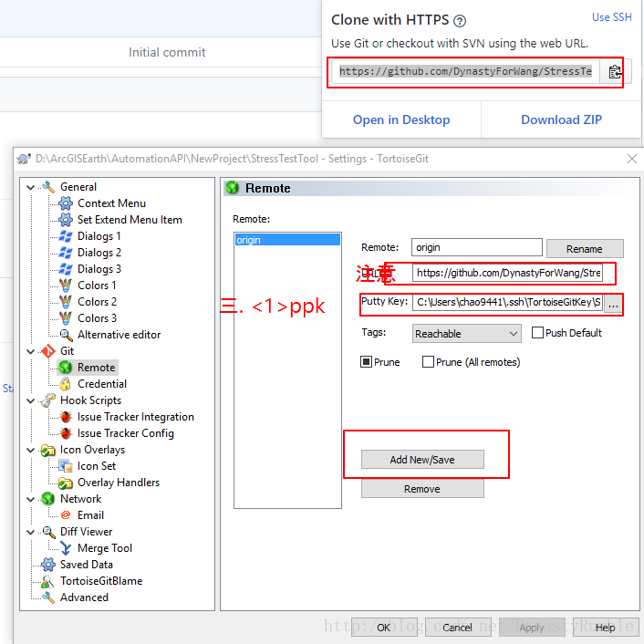Select Saved Data tree item
The image size is (644, 644).
click(87, 565)
